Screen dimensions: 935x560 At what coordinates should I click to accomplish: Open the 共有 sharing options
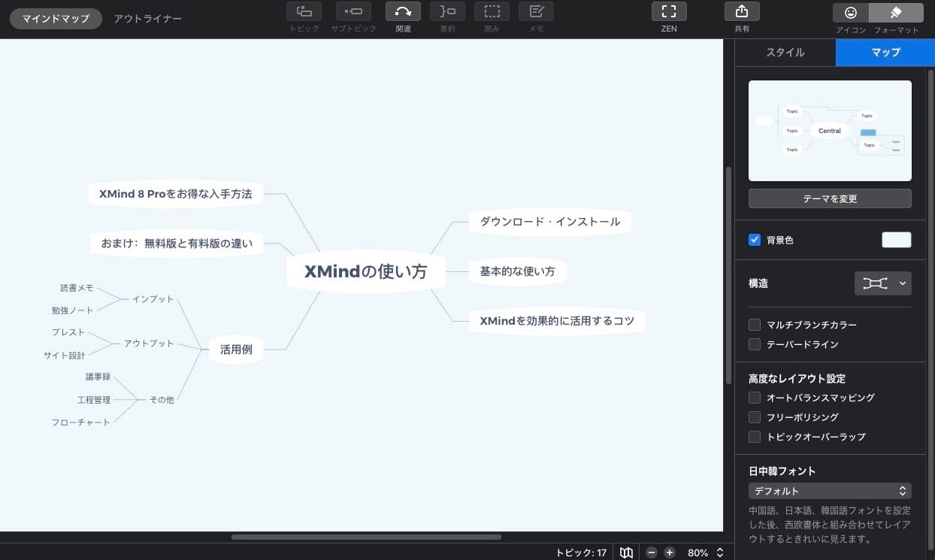[741, 11]
